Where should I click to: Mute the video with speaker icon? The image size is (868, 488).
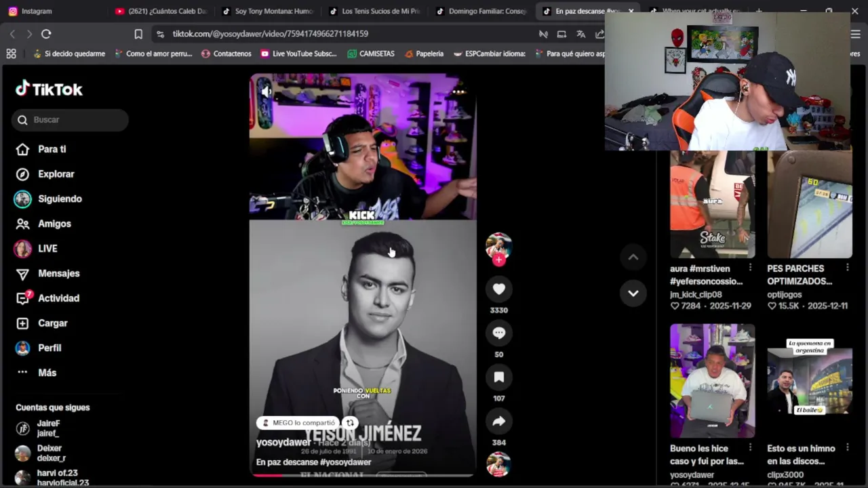tap(267, 91)
